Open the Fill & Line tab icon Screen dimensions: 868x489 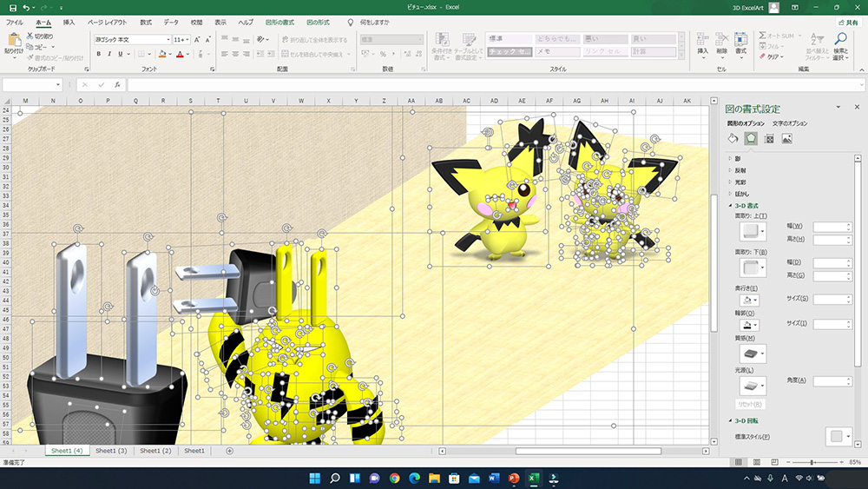[733, 138]
